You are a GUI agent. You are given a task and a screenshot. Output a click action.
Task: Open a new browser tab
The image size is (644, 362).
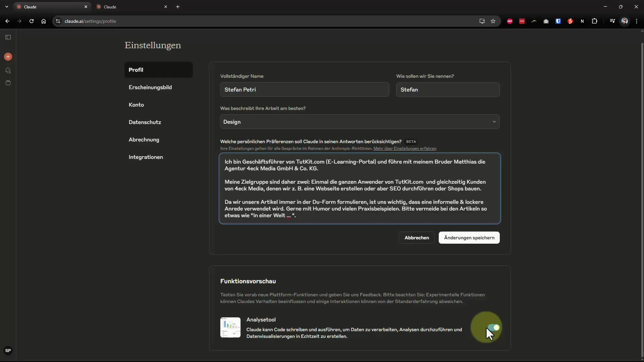pyautogui.click(x=178, y=7)
